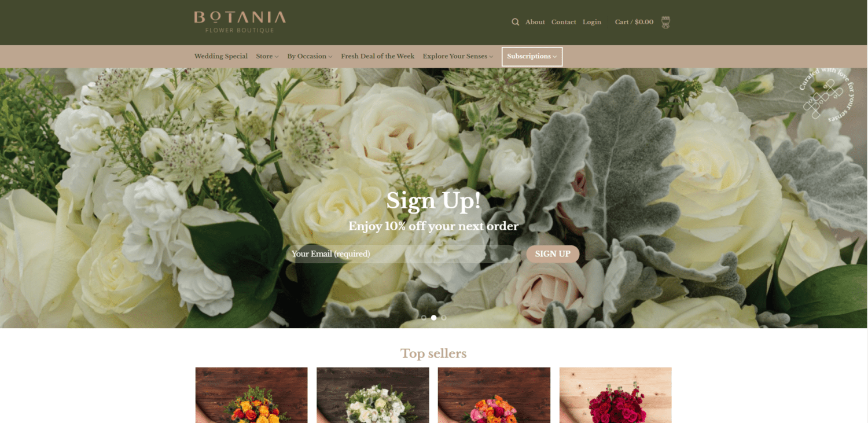Click the SIGN UP button
The height and width of the screenshot is (423, 868).
coord(553,254)
